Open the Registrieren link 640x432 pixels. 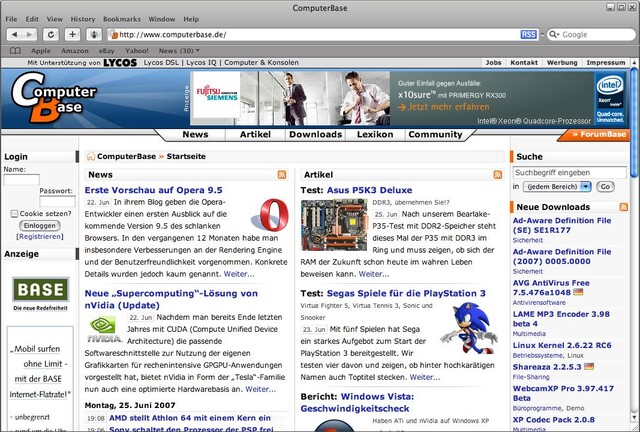point(40,237)
